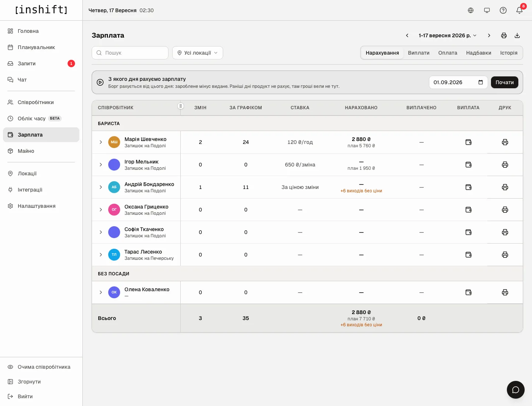This screenshot has height=406, width=532.
Task: Log out with Вийти
Action: 41,396
